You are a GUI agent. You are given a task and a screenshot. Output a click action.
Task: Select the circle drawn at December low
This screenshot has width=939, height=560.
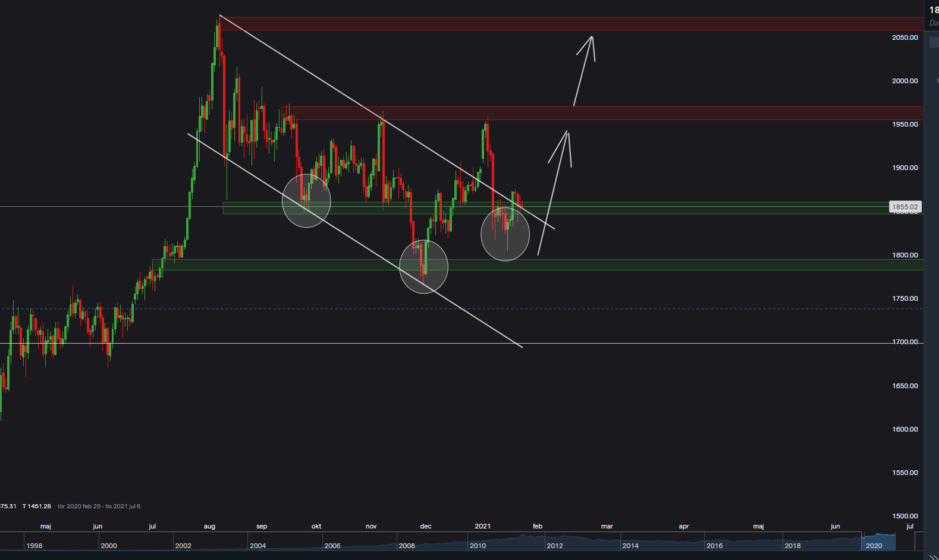coord(423,266)
